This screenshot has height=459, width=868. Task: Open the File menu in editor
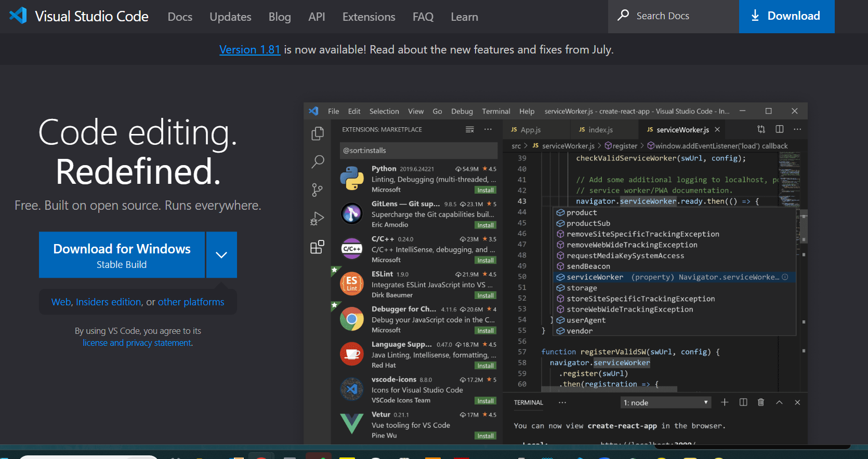pos(333,111)
